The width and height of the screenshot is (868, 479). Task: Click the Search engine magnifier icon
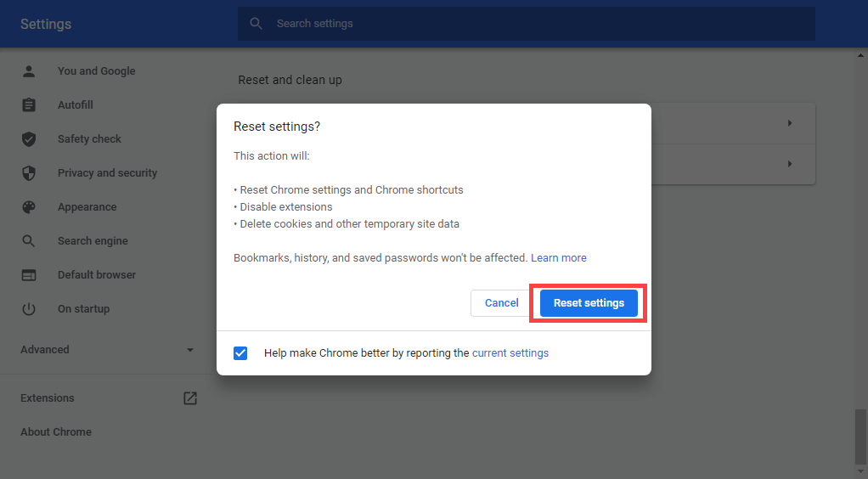[29, 241]
